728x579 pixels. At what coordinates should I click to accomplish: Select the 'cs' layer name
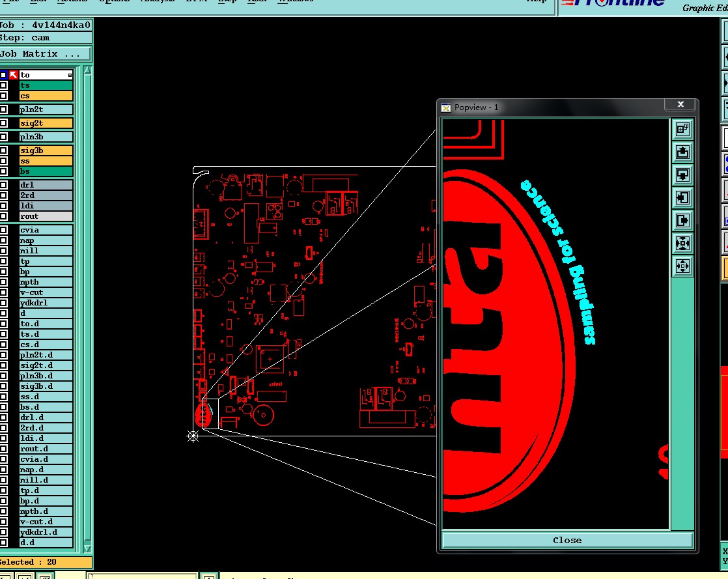(x=46, y=96)
